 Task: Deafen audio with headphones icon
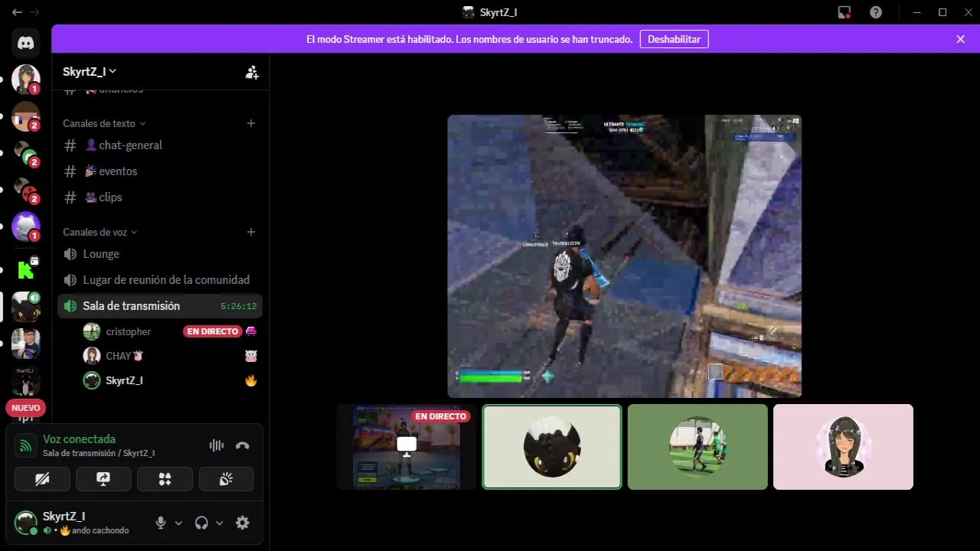(x=201, y=523)
